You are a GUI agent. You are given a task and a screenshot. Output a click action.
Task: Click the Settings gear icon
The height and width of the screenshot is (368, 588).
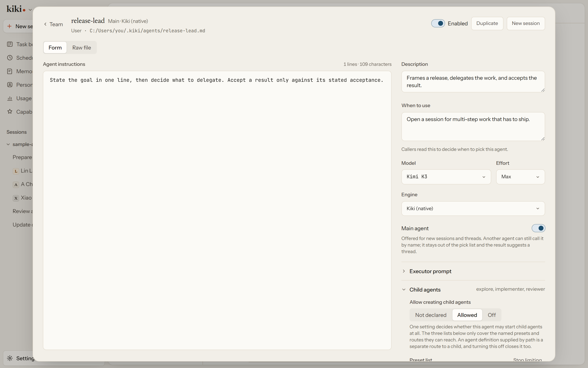pyautogui.click(x=10, y=358)
